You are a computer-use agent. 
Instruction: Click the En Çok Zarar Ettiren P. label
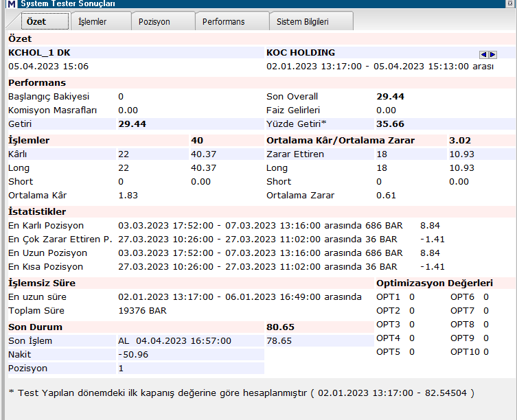pyautogui.click(x=60, y=240)
